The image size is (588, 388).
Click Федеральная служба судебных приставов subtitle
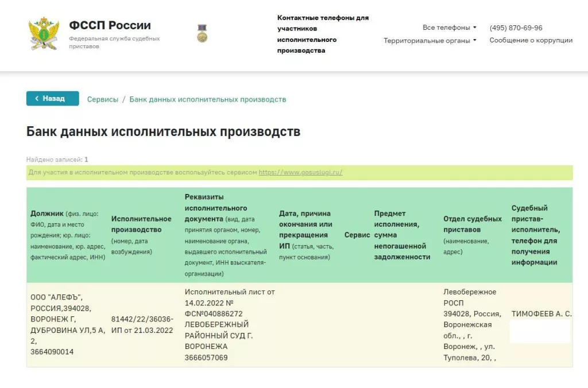114,42
